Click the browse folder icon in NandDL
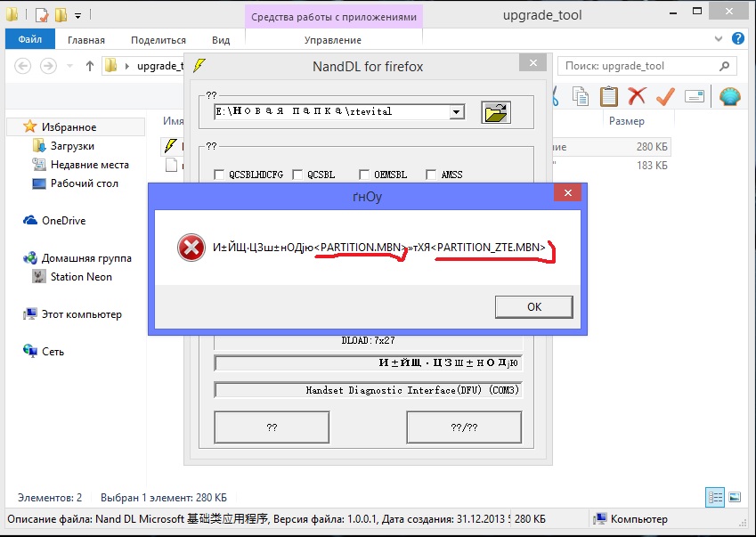Image resolution: width=756 pixels, height=537 pixels. point(497,112)
